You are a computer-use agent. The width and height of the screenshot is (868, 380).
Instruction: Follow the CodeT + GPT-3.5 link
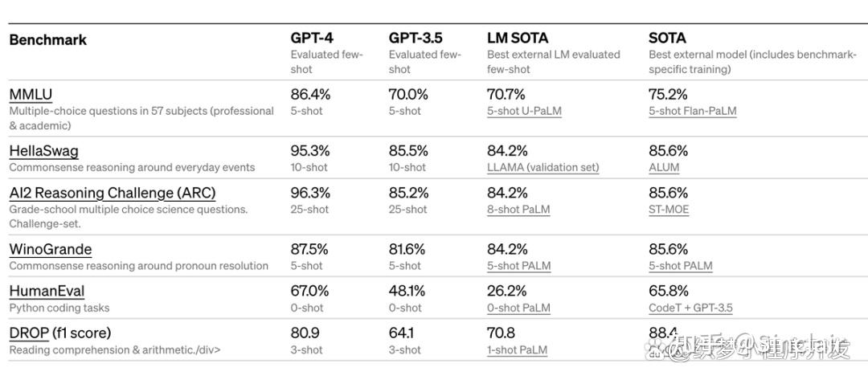pyautogui.click(x=690, y=307)
